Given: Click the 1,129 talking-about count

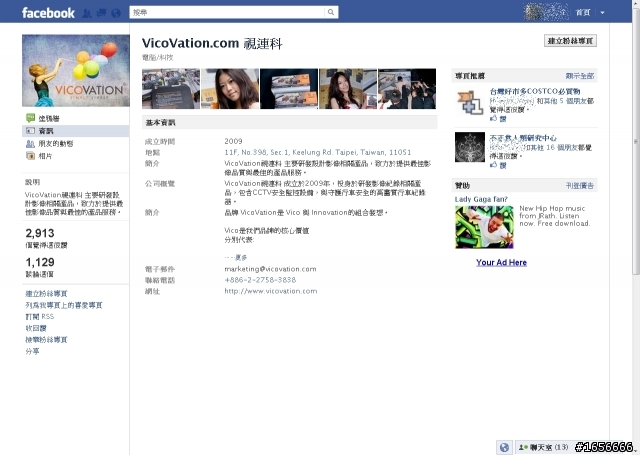Looking at the screenshot, I should [x=40, y=262].
